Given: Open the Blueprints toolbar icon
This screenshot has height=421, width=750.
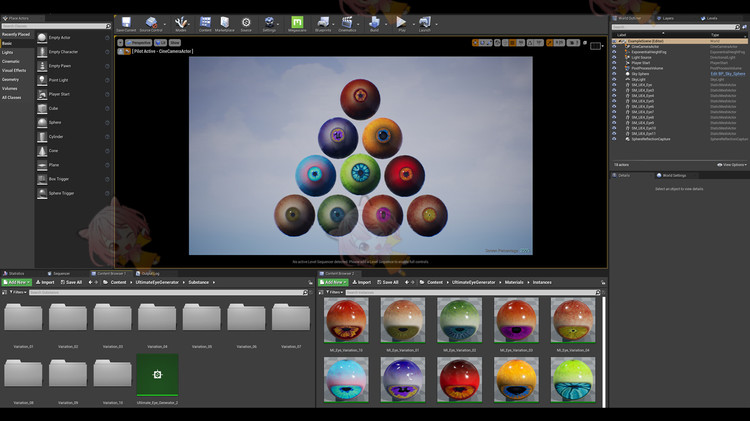Looking at the screenshot, I should tap(323, 24).
